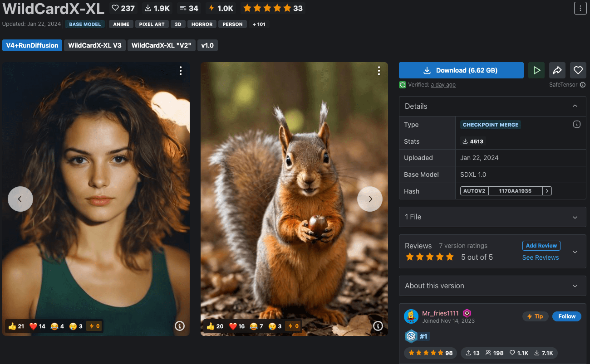Thumbs-up the squirrel image
Image resolution: width=590 pixels, height=364 pixels.
(x=215, y=326)
